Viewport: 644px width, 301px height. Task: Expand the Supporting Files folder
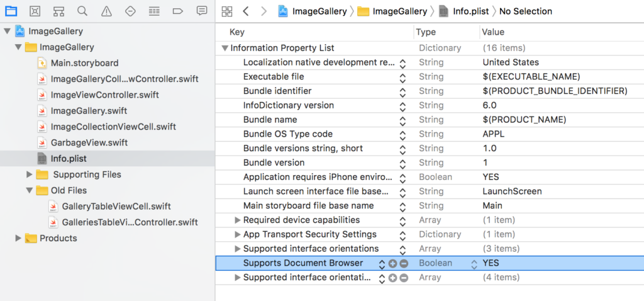point(29,174)
